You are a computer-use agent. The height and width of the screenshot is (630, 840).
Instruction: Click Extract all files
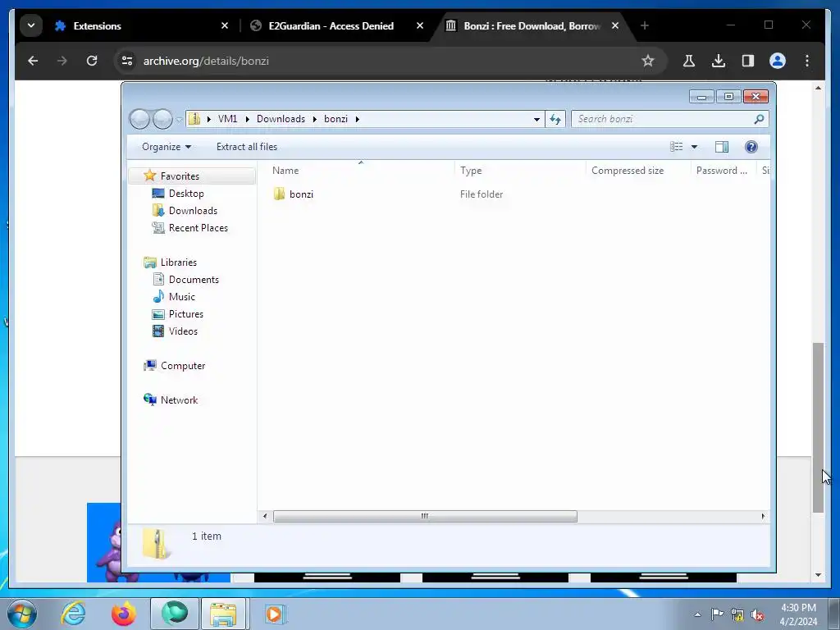(247, 147)
